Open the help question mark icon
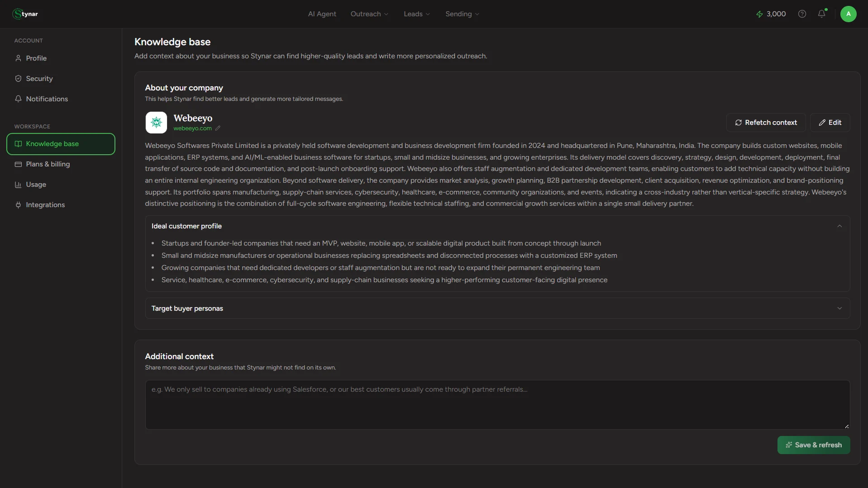 point(802,14)
